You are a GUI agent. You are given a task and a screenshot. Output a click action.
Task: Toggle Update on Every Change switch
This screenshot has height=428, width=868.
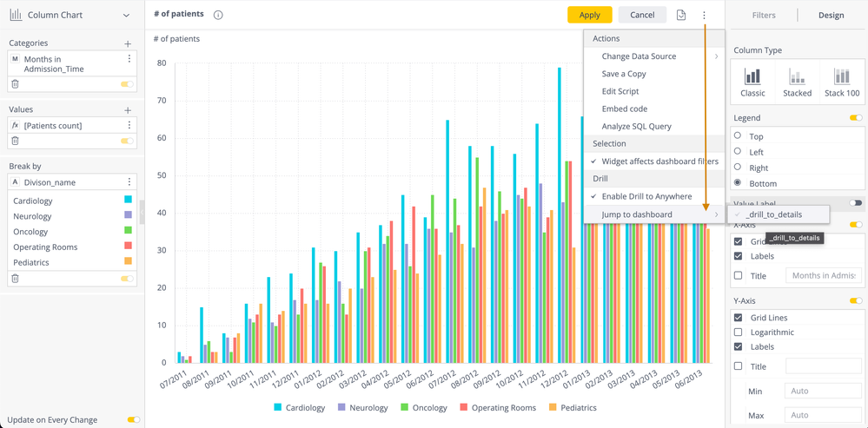click(133, 419)
